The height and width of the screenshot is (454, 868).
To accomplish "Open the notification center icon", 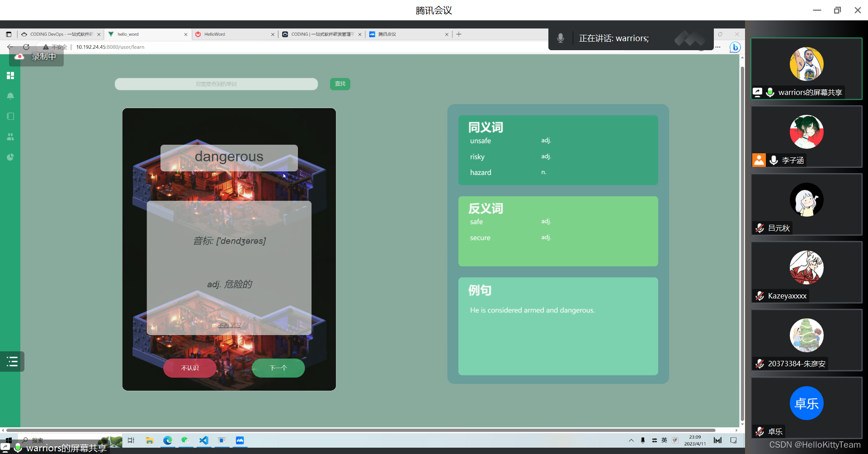I will (733, 440).
